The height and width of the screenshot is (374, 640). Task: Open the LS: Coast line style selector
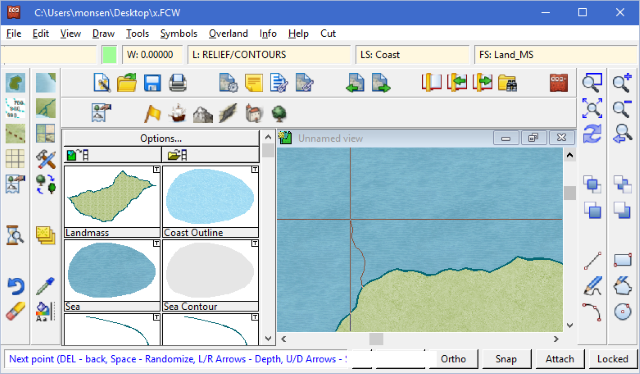[413, 55]
